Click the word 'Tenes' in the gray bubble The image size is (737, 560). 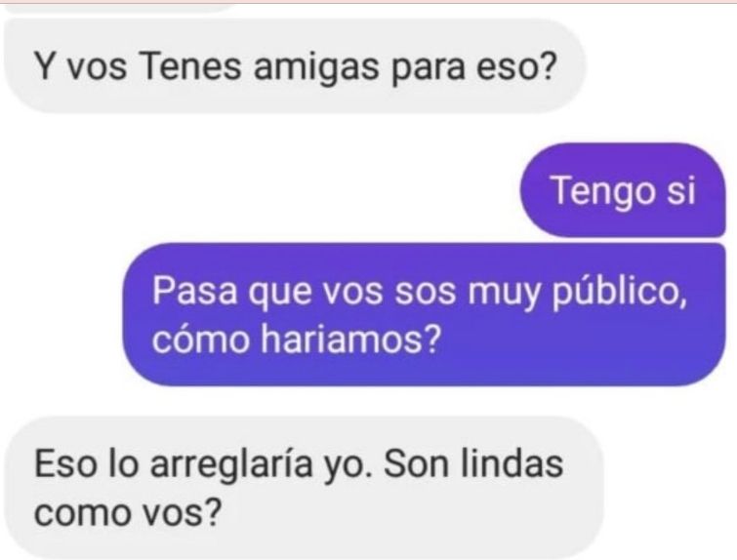tap(190, 66)
